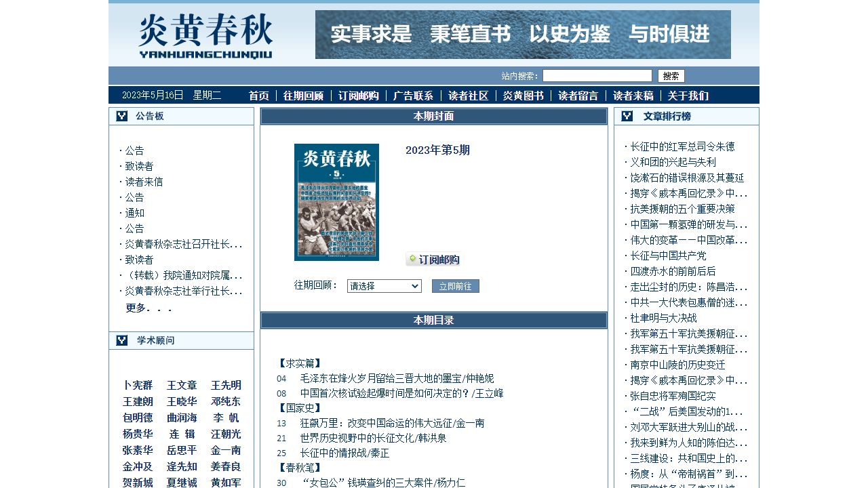The height and width of the screenshot is (488, 868).
Task: Open announcement （转载）我院通知对院属...
Action: [184, 275]
